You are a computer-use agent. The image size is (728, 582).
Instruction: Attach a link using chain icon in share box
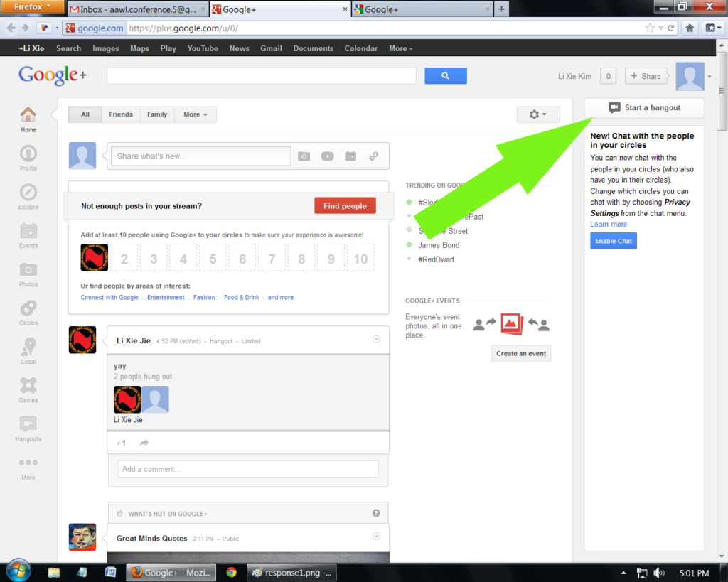pyautogui.click(x=374, y=156)
